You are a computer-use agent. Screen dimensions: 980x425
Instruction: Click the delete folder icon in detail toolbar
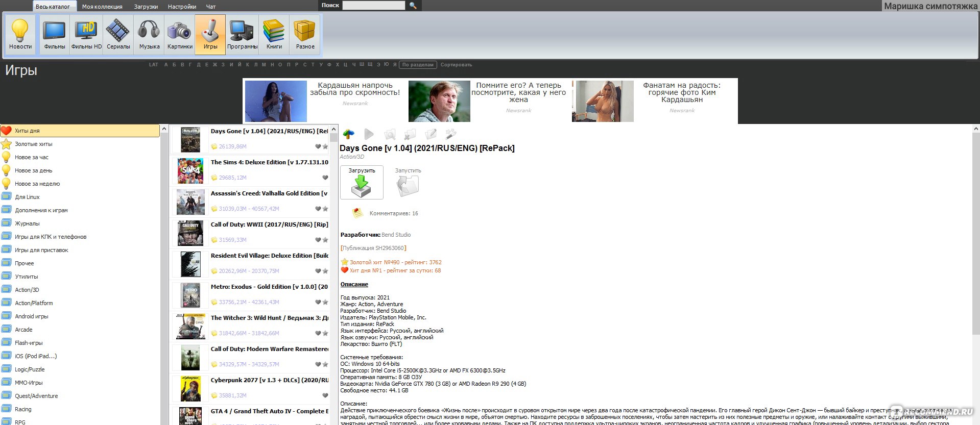410,134
